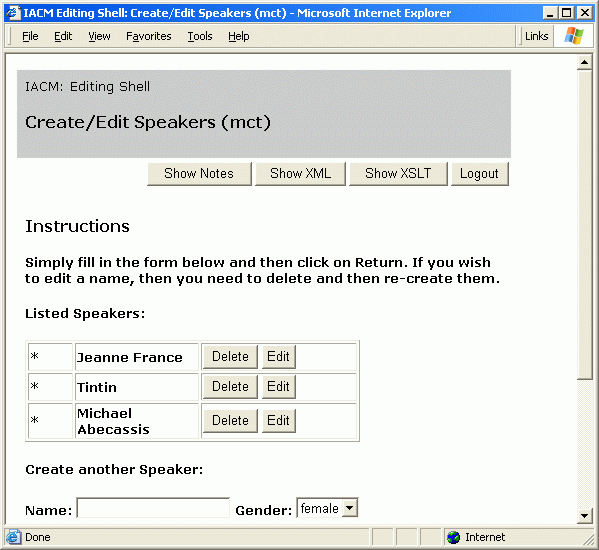This screenshot has height=550, width=599.
Task: Open the Help menu
Action: (239, 36)
